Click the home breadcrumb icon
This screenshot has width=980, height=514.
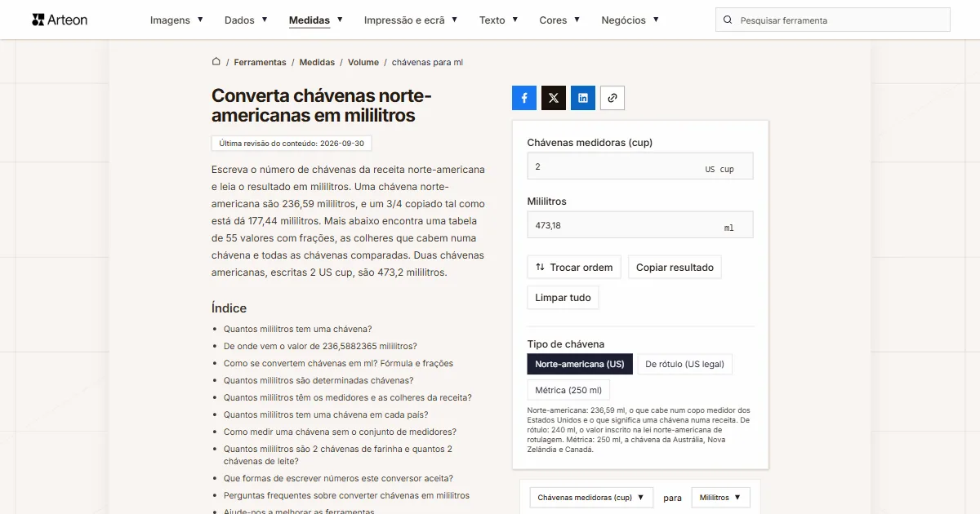[216, 62]
